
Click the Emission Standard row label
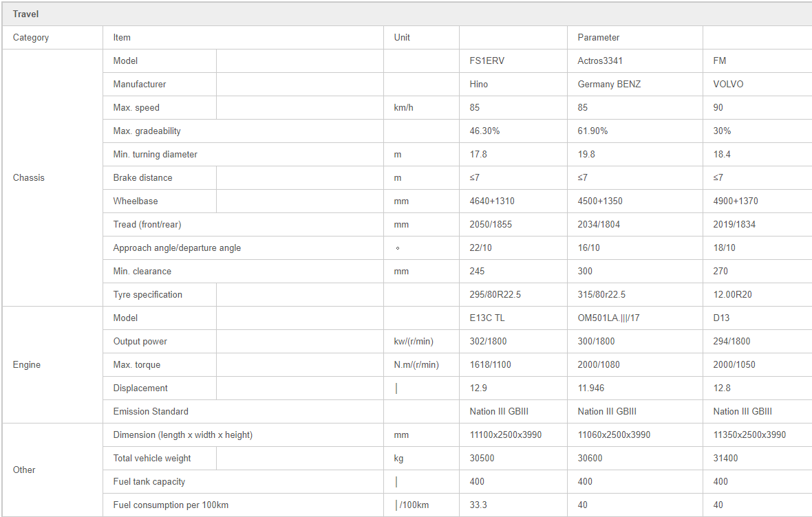tap(150, 411)
